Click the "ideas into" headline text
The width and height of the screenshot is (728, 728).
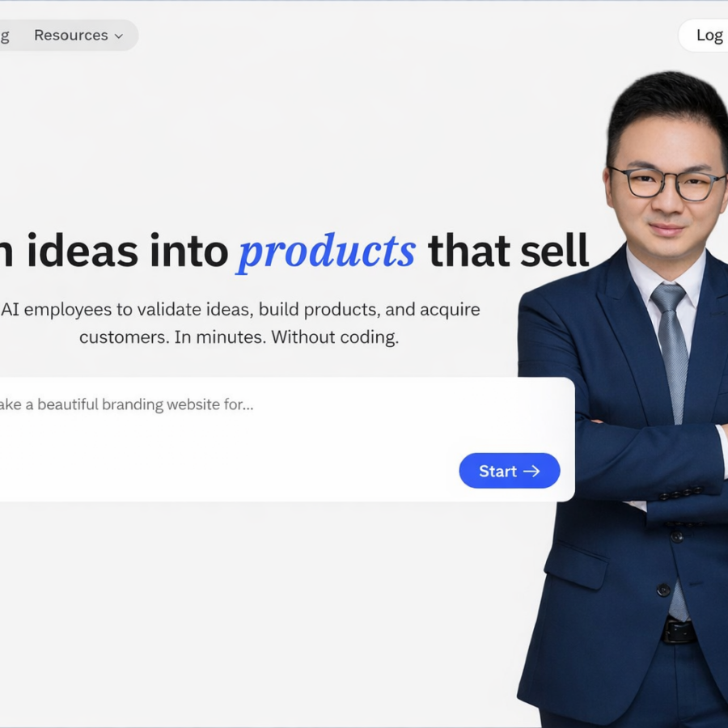coord(127,251)
